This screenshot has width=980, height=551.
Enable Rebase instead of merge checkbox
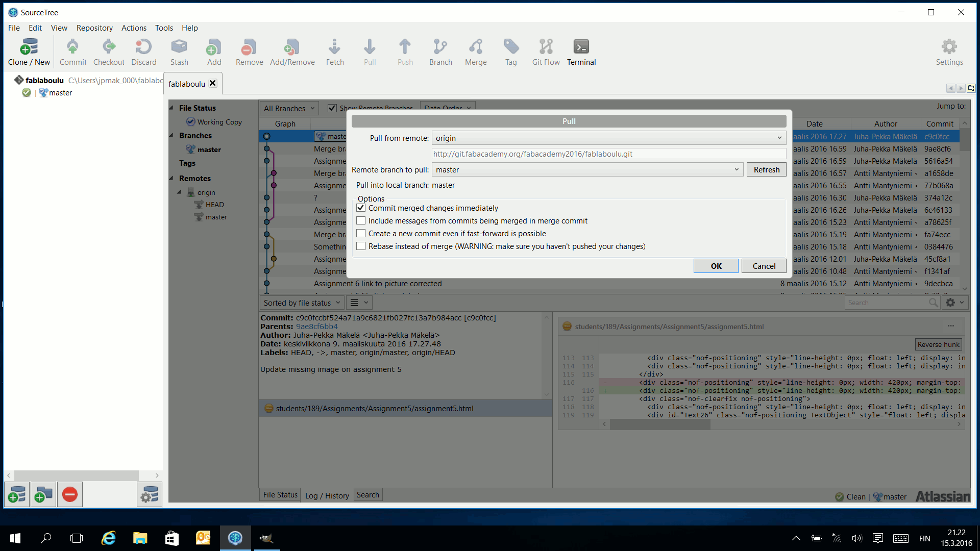click(x=361, y=246)
